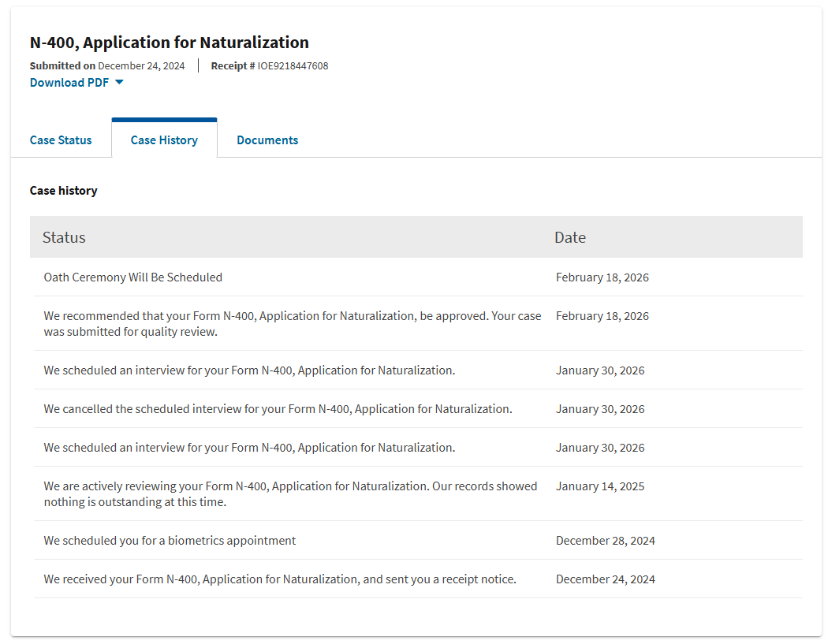Click the actively reviewing Form N-400 entry
Viewport: 828px width, 644px height.
290,493
